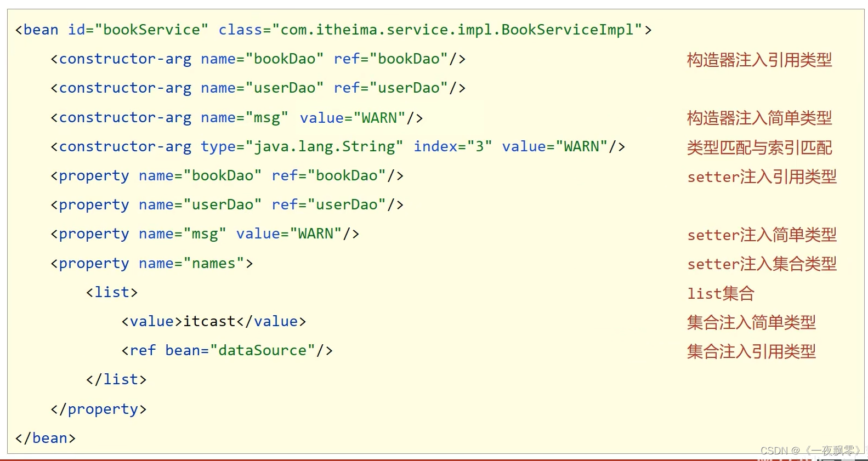The width and height of the screenshot is (868, 461).
Task: Click the constructor-arg name="msg" line
Action: [236, 117]
